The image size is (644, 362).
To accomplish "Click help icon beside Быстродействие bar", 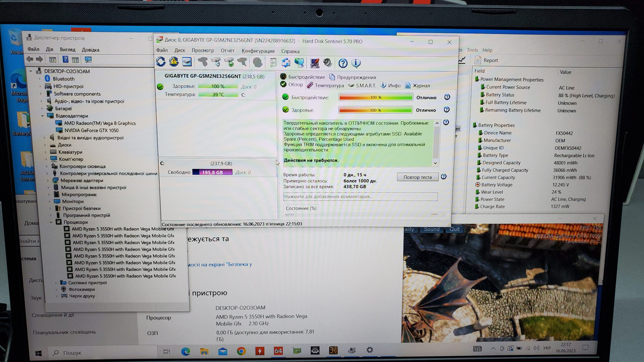I will click(x=447, y=97).
